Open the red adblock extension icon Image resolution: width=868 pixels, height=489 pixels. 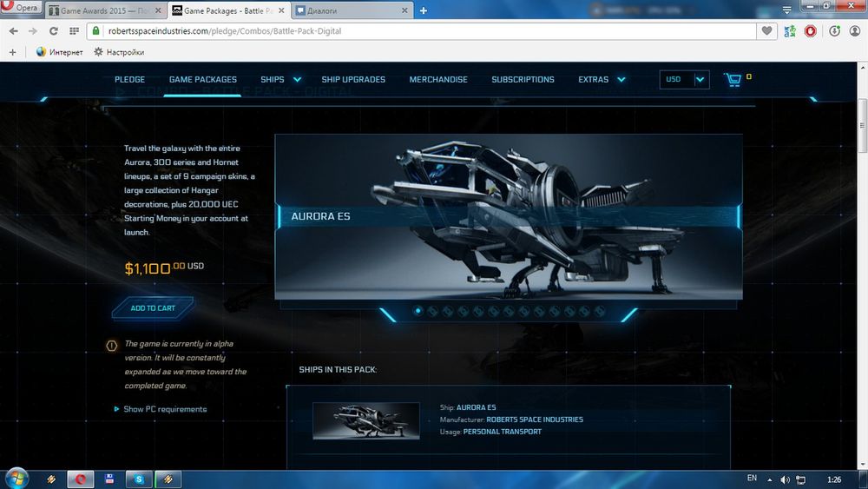coord(811,31)
